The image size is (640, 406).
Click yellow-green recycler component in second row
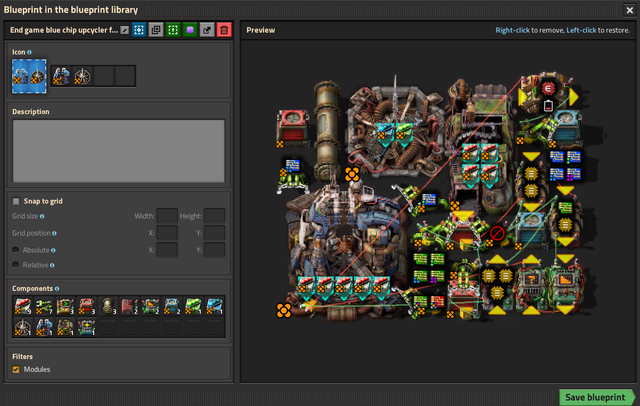65,327
